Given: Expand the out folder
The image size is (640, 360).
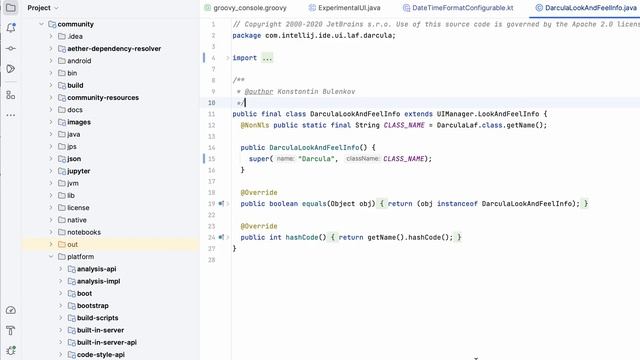Looking at the screenshot, I should point(51,244).
